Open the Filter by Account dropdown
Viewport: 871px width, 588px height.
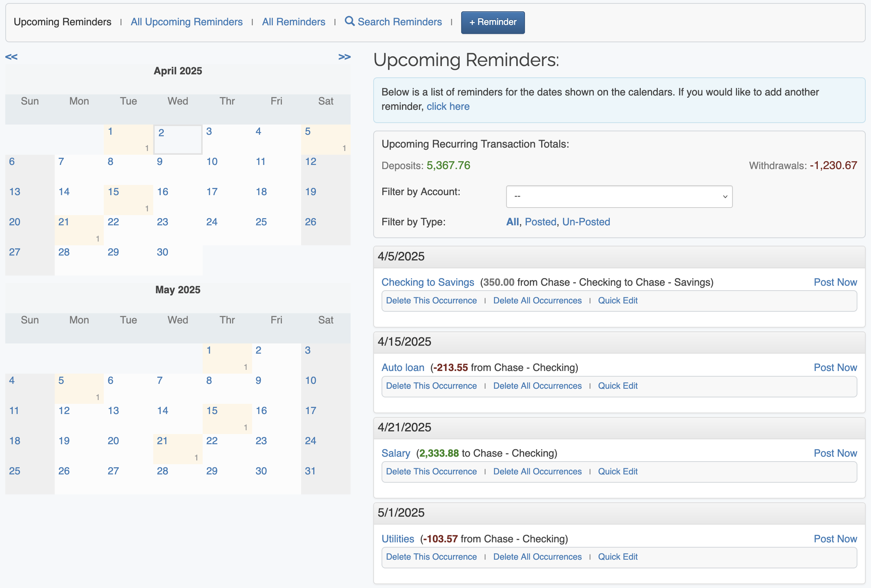[x=619, y=196]
